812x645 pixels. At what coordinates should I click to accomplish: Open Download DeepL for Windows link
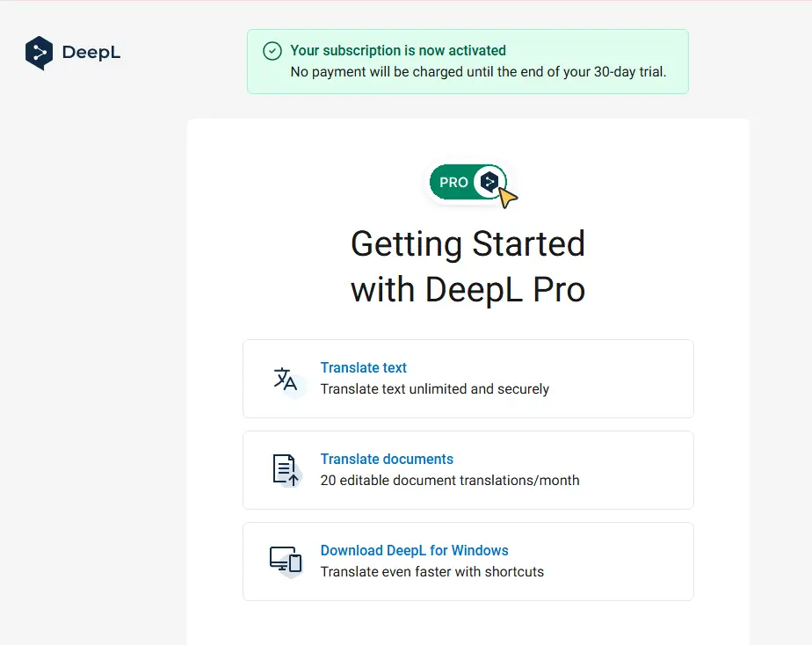click(414, 550)
